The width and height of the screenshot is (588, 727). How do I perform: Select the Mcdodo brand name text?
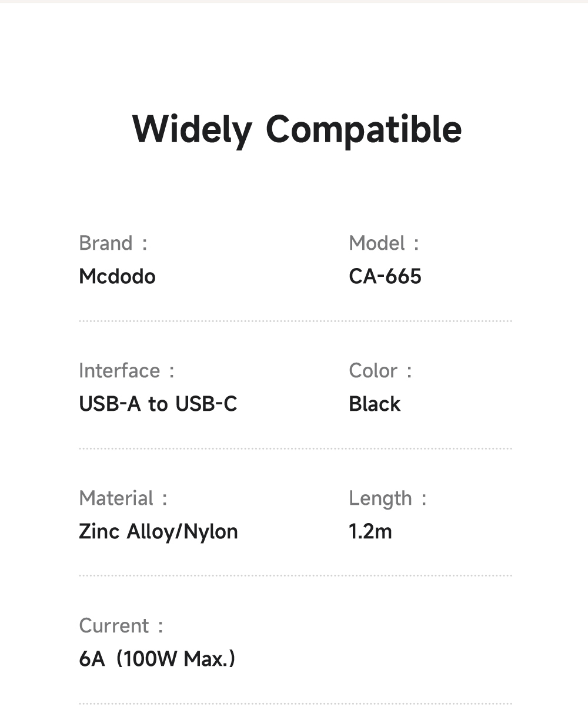click(117, 276)
